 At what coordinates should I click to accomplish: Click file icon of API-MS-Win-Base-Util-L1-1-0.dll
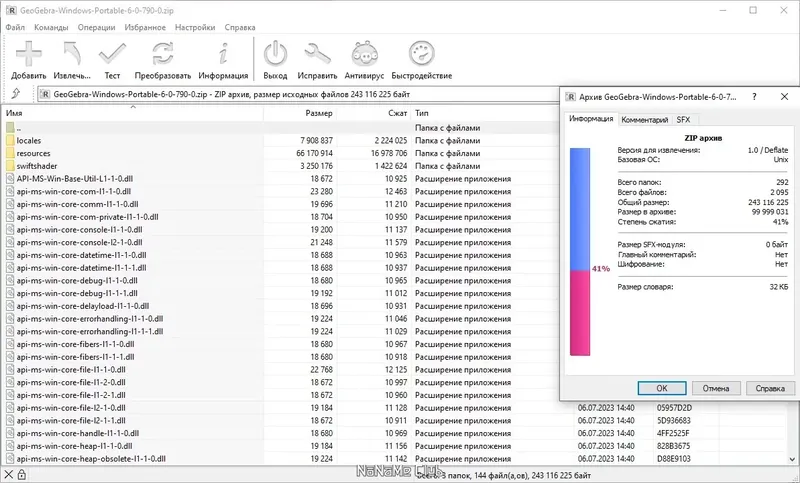pyautogui.click(x=10, y=179)
